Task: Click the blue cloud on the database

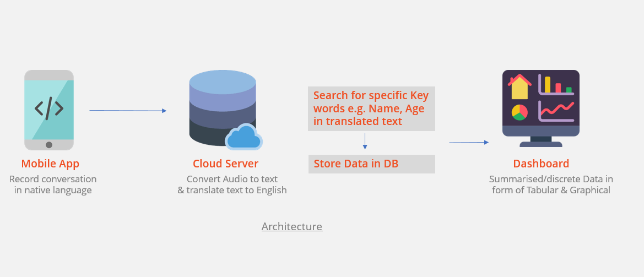Action: (243, 138)
